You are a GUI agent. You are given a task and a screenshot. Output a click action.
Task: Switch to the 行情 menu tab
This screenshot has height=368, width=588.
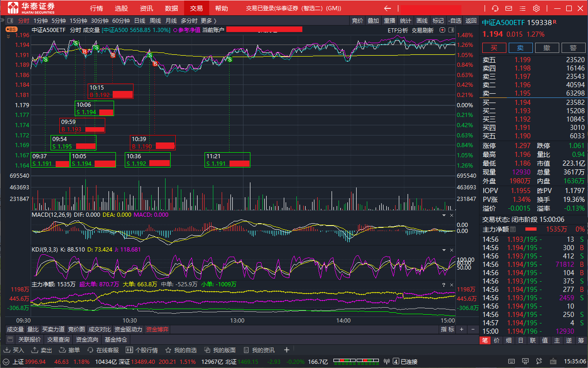pos(96,8)
